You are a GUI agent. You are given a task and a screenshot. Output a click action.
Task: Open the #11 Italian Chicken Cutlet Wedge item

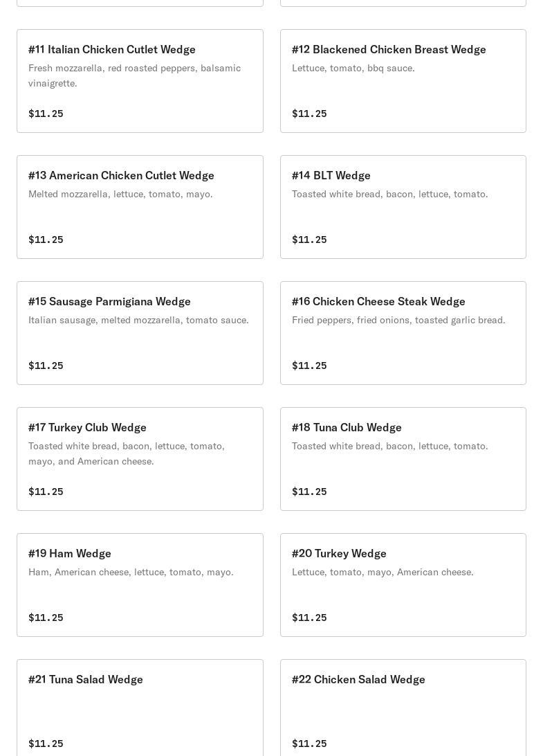pos(112,49)
